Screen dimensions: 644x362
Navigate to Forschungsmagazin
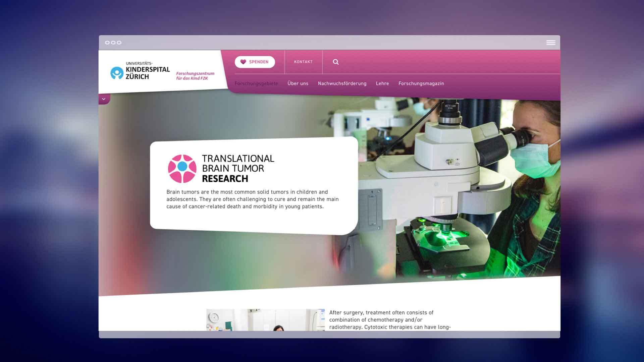(421, 83)
